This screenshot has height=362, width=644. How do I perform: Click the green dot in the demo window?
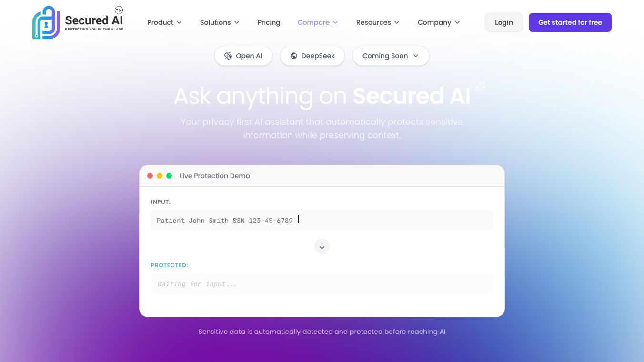coord(169,175)
